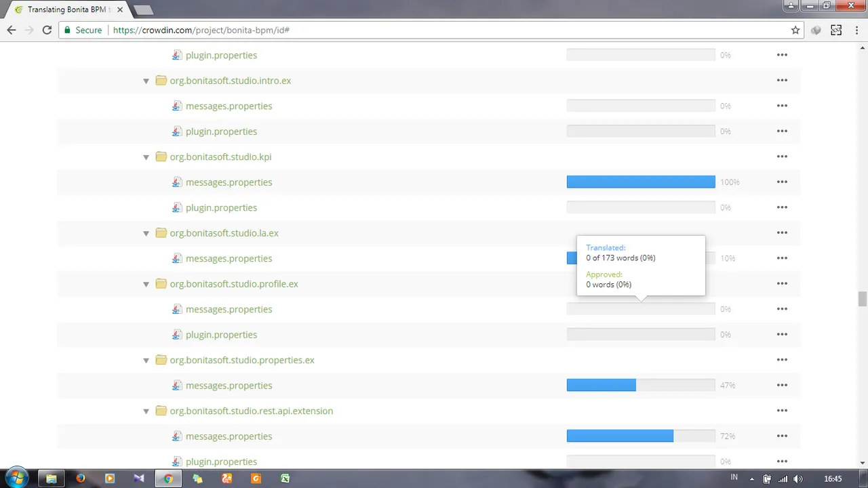Click the 16:45 taskbar clock
868x488 pixels.
[833, 479]
